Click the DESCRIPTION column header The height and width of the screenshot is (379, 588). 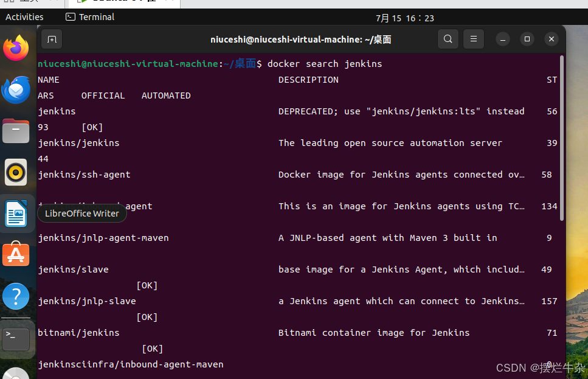(x=308, y=80)
